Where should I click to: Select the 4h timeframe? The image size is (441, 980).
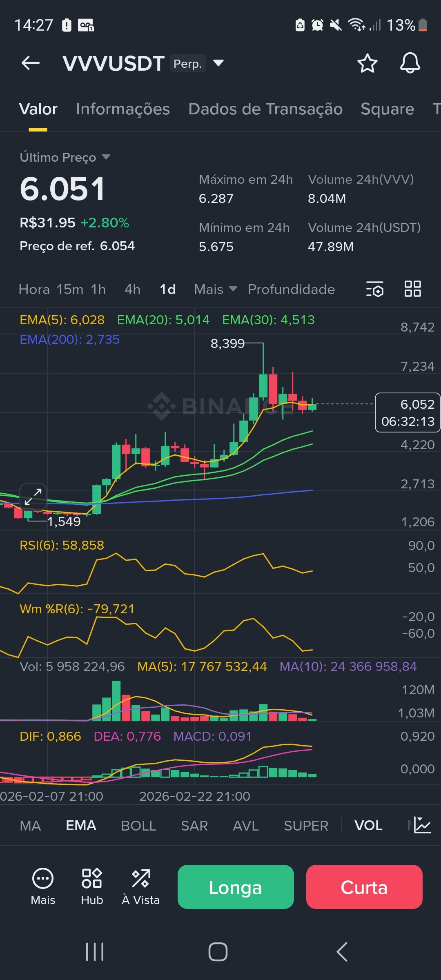click(132, 289)
